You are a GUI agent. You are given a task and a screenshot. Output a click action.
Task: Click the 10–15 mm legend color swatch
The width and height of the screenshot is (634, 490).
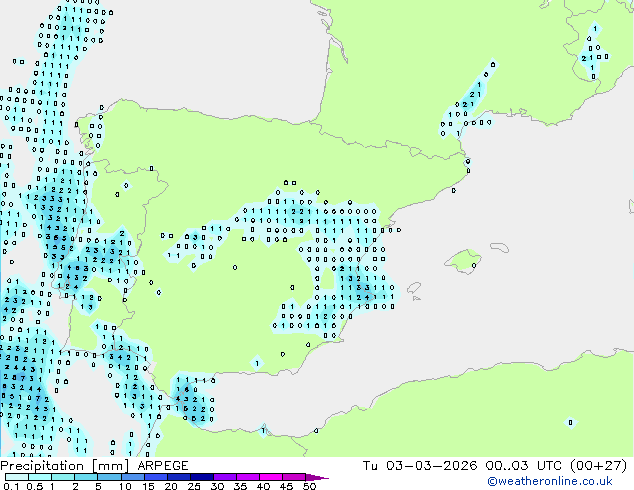tap(132, 477)
